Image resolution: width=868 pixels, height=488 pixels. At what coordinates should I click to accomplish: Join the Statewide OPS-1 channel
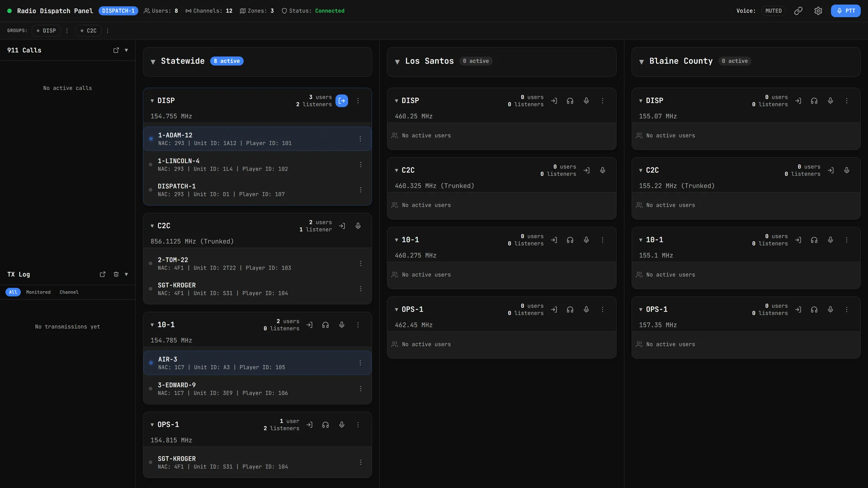[309, 425]
